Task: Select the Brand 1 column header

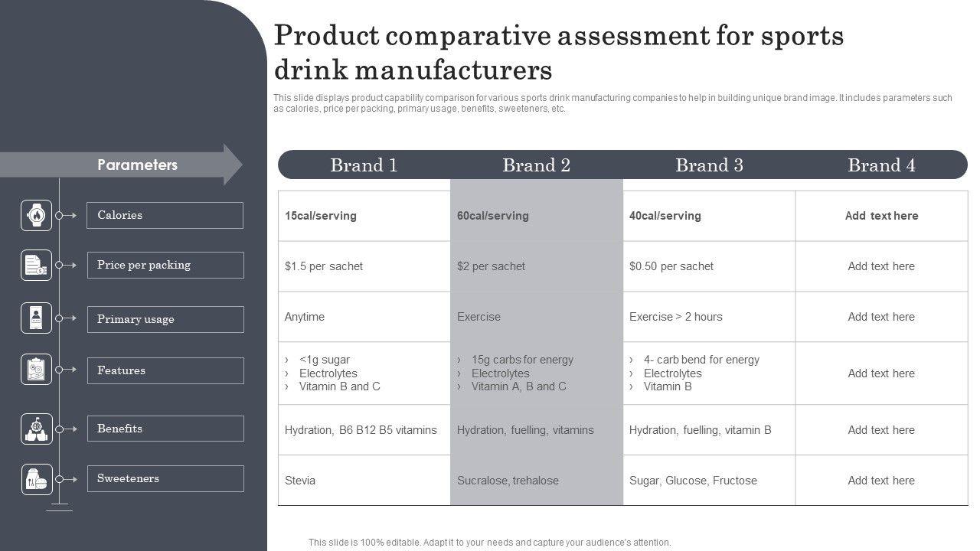Action: 364,165
